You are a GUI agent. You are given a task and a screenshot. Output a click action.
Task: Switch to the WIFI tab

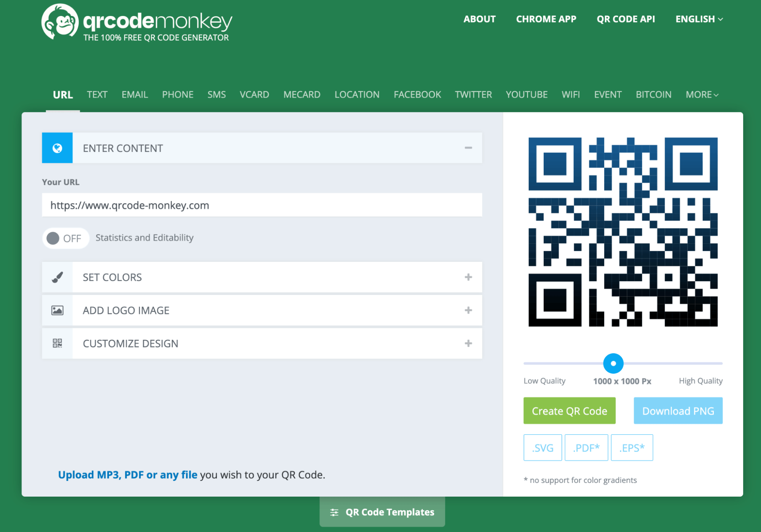570,94
